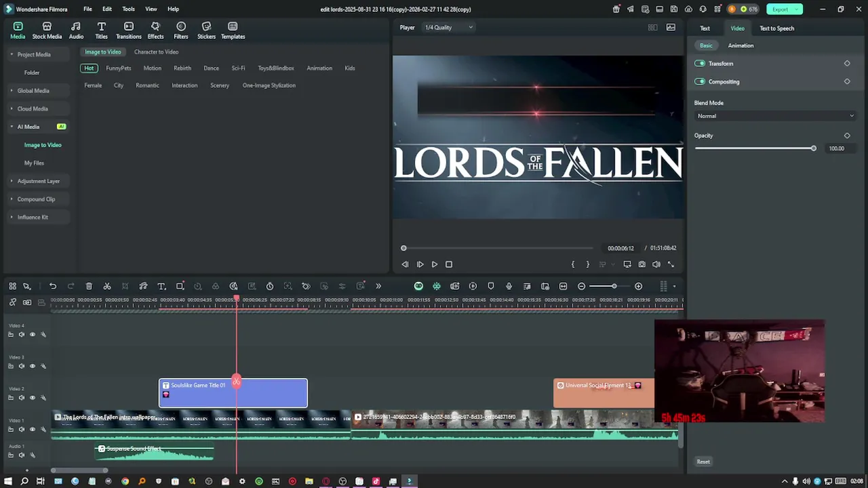Viewport: 868px width, 488px height.
Task: Hide the Video 3 track
Action: point(32,366)
